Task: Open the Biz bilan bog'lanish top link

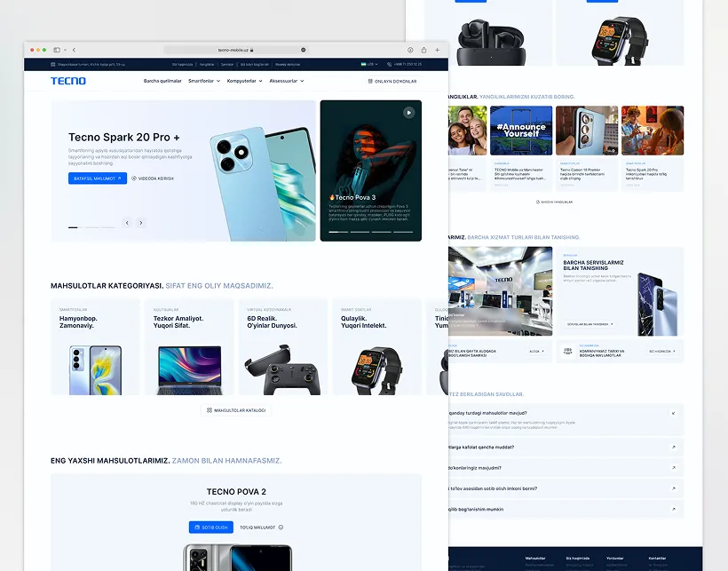Action: (255, 65)
